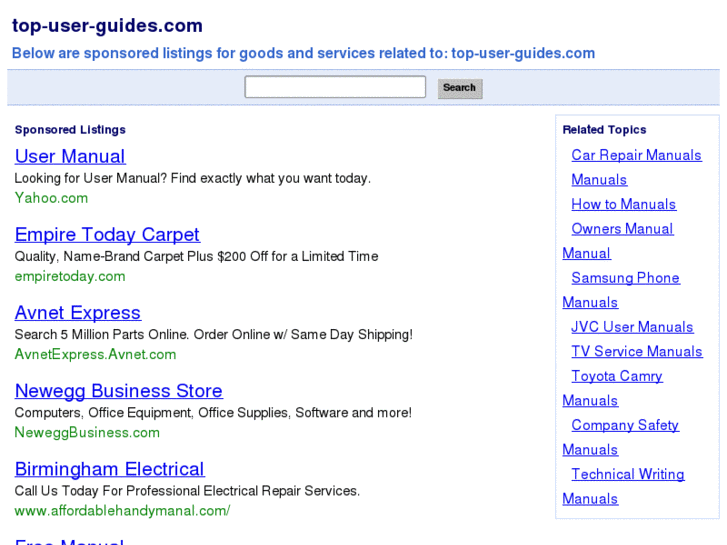Open the How to Manuals topic
This screenshot has width=727, height=545.
(624, 204)
